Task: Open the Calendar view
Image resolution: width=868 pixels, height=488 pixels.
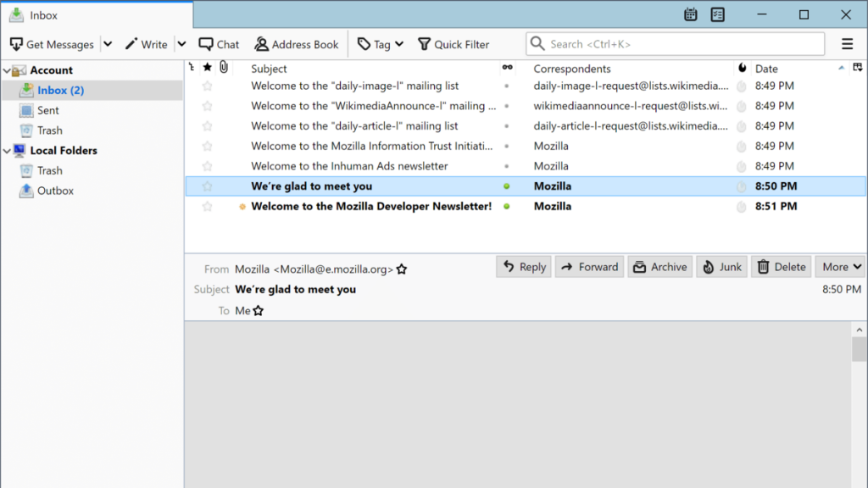Action: click(x=690, y=14)
